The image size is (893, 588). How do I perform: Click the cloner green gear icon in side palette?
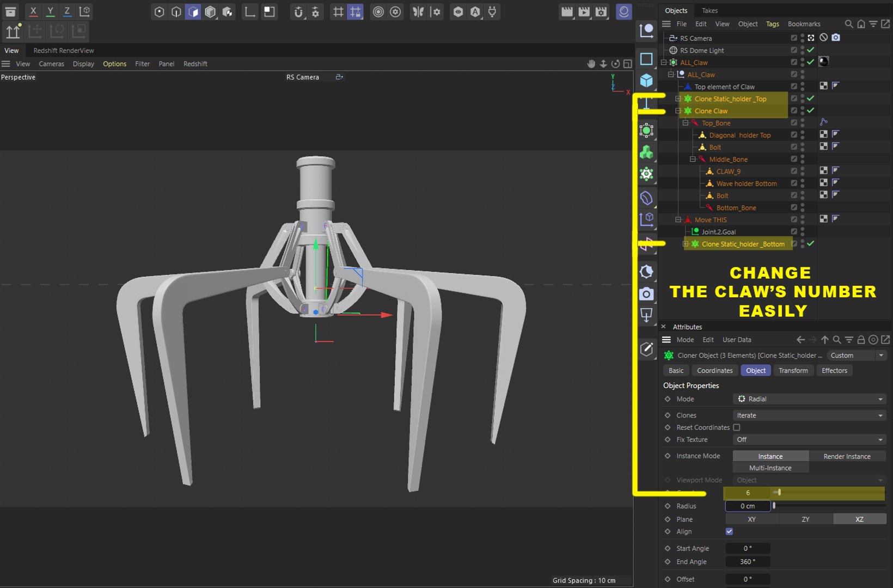[x=646, y=174]
